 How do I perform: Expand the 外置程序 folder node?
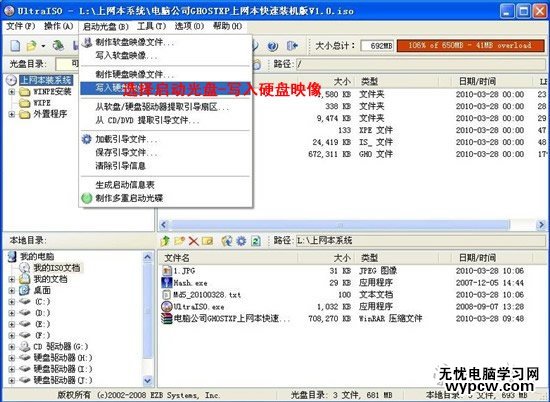12,114
